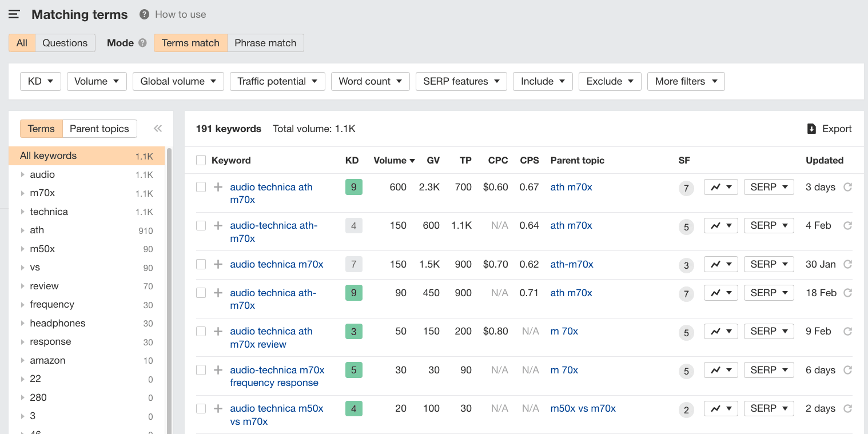Open the m50x vs m70x parent topic link
Image resolution: width=868 pixels, height=434 pixels.
(583, 408)
